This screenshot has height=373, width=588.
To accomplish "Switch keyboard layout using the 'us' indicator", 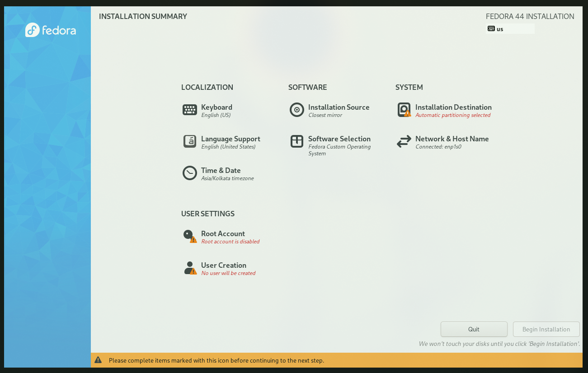I will pyautogui.click(x=510, y=29).
